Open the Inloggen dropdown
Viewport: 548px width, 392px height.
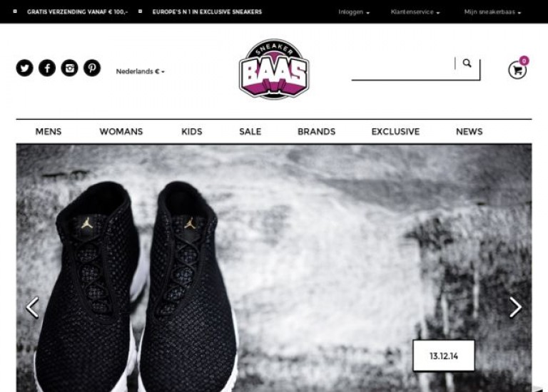354,12
